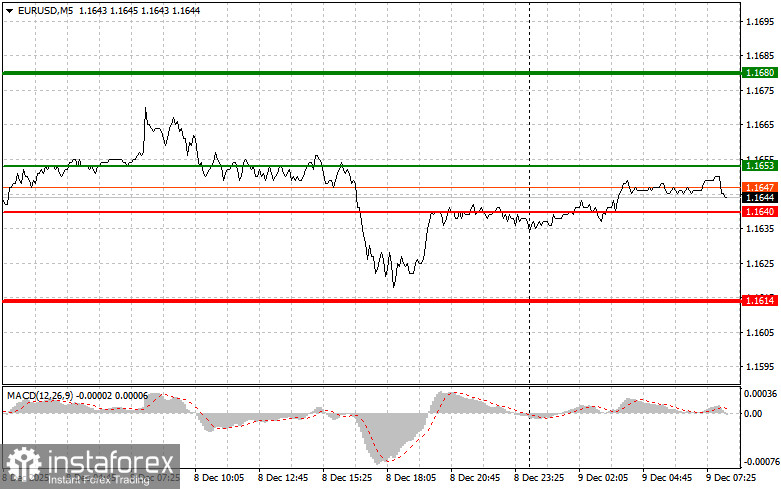Click the green 1.1680 price label
This screenshot has height=489, width=781.
tap(760, 73)
